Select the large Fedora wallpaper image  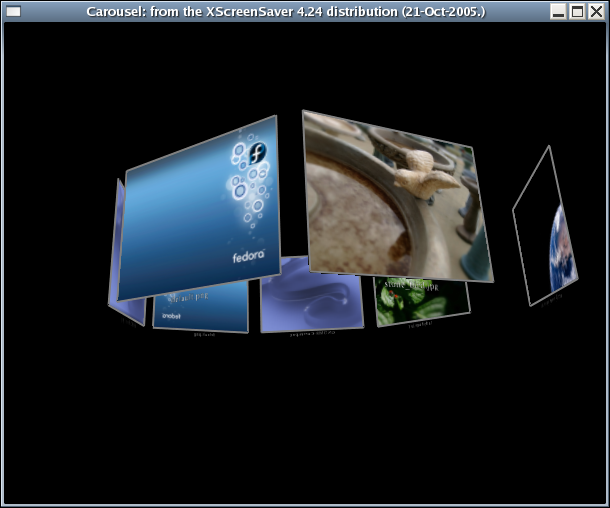point(199,208)
